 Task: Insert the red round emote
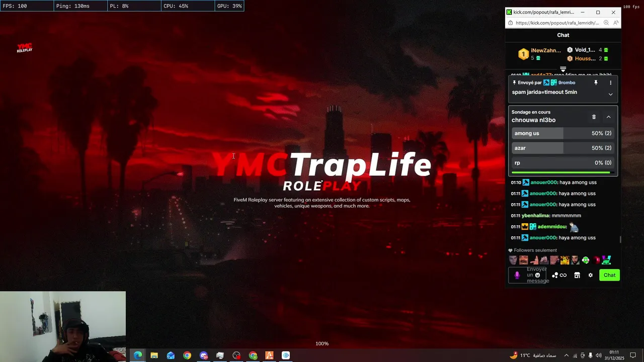(597, 260)
